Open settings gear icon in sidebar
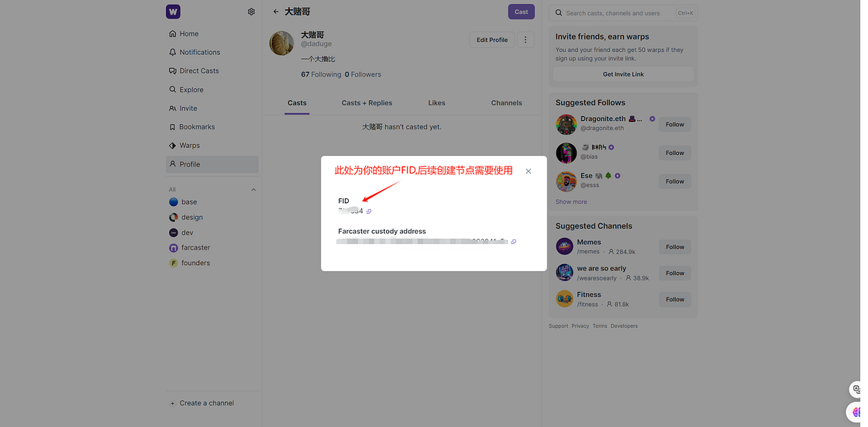 point(251,12)
